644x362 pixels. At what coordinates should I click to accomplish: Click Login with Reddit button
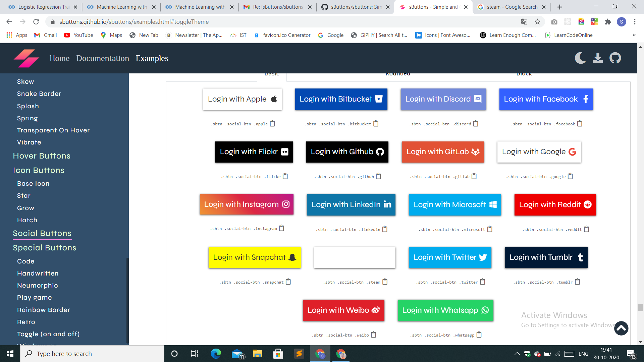555,204
